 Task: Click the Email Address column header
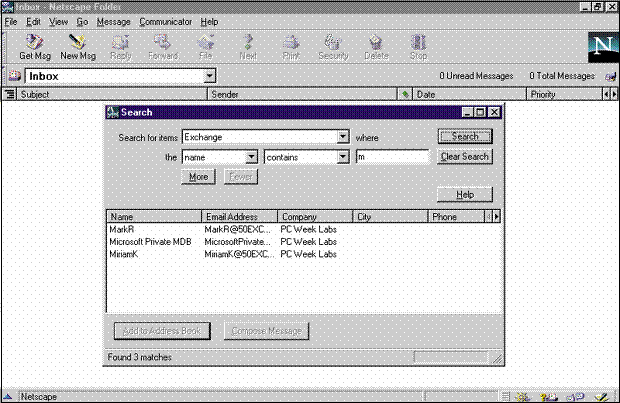point(240,216)
